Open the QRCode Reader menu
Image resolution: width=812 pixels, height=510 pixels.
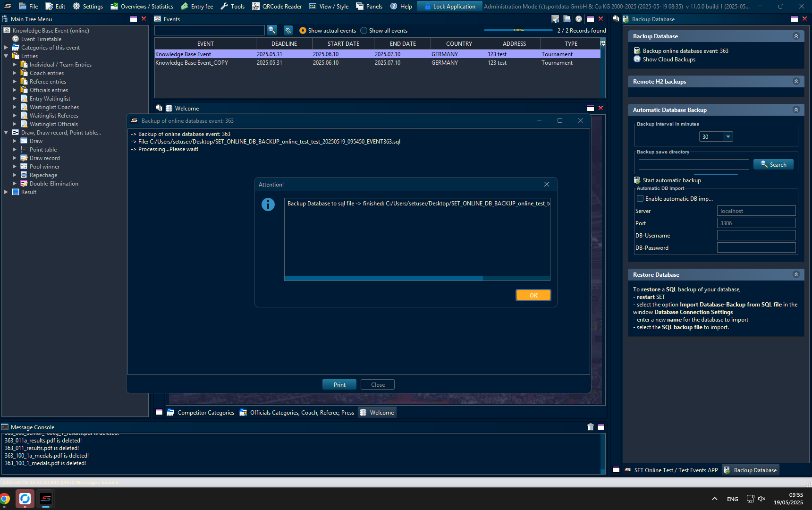coord(277,6)
